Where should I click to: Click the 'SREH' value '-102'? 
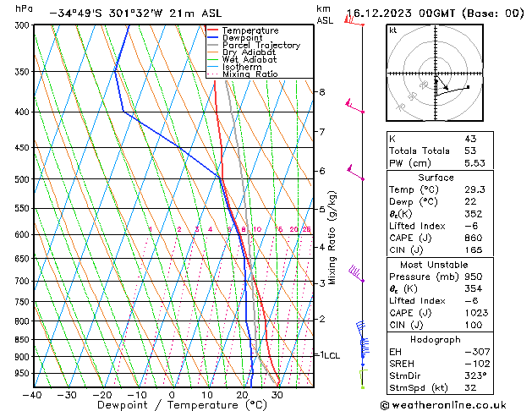point(477,364)
